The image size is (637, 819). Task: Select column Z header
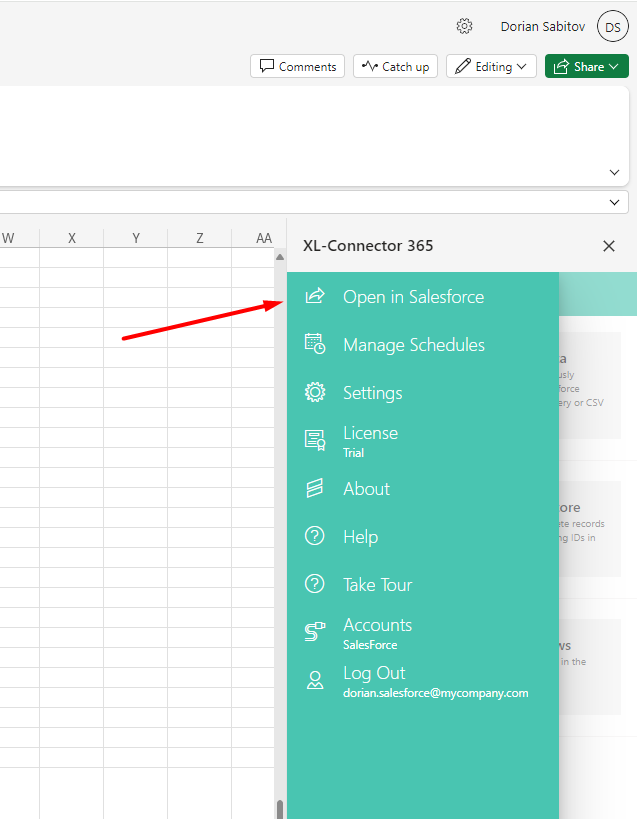(199, 238)
